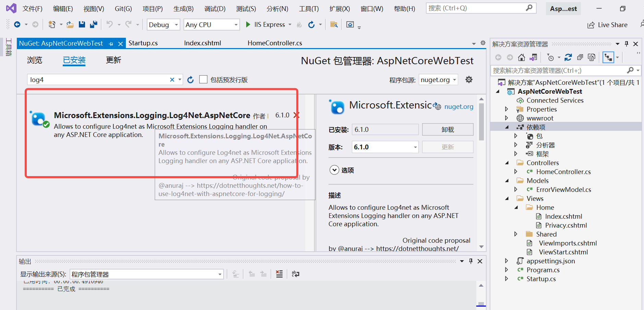Click the Open File folder icon

tap(70, 24)
